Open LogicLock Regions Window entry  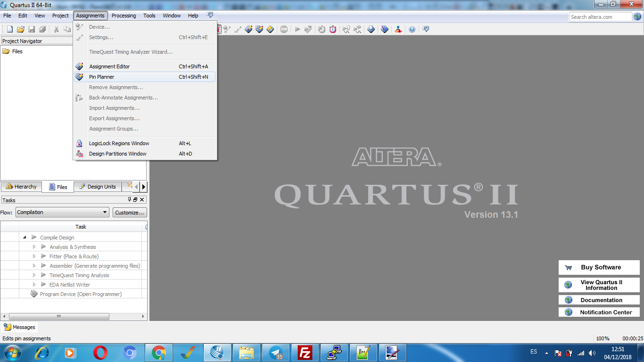click(119, 143)
